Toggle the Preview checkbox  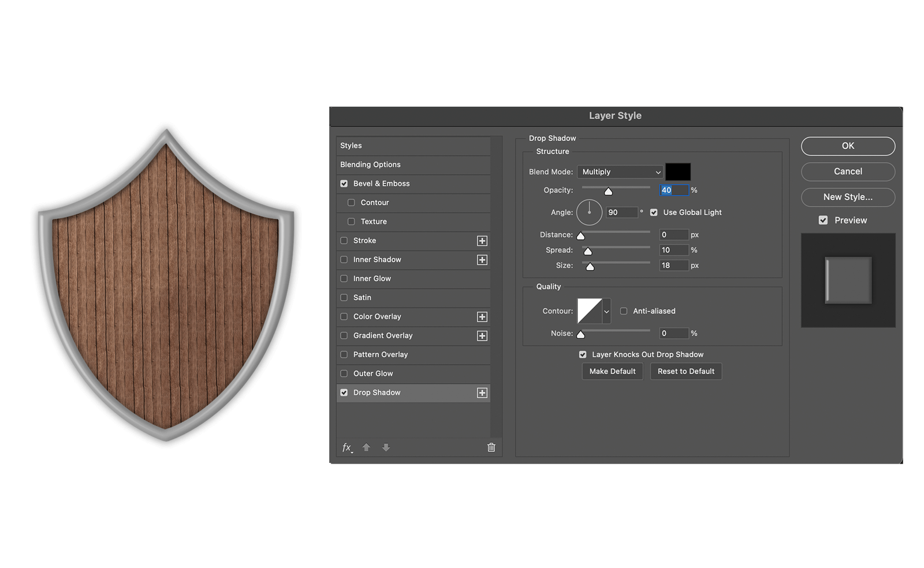[x=824, y=221]
